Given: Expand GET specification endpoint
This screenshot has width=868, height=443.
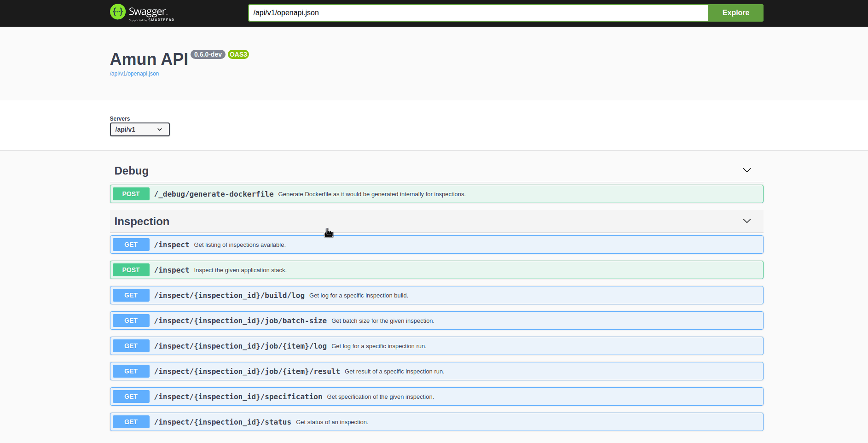Looking at the screenshot, I should pyautogui.click(x=436, y=396).
